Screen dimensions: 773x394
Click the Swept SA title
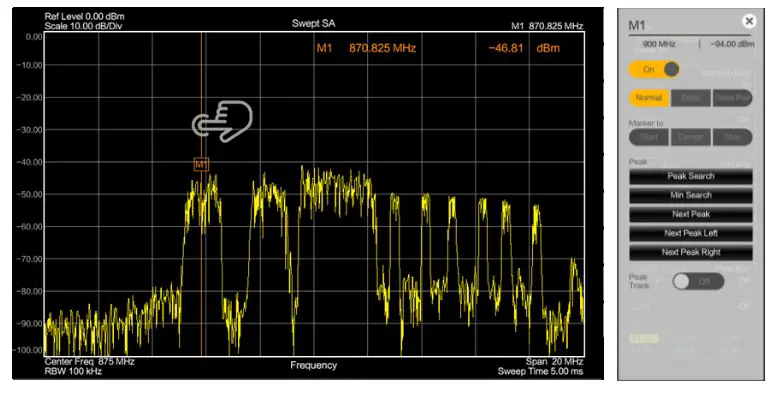(x=313, y=23)
